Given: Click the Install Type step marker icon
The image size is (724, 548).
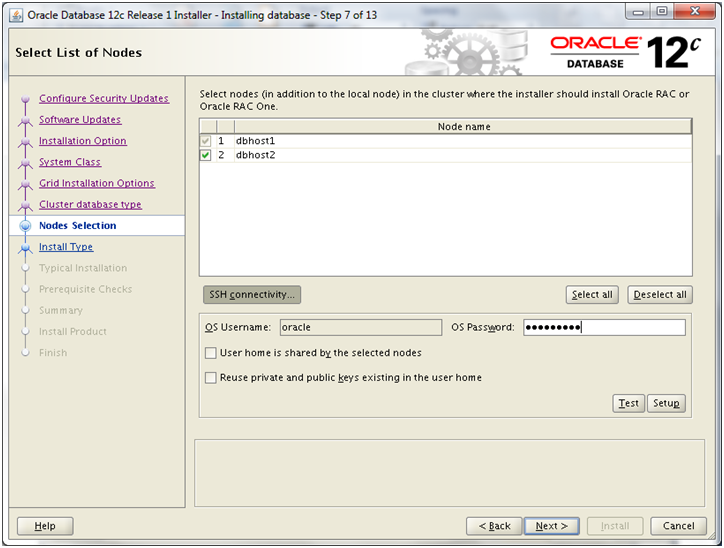Looking at the screenshot, I should tap(25, 248).
